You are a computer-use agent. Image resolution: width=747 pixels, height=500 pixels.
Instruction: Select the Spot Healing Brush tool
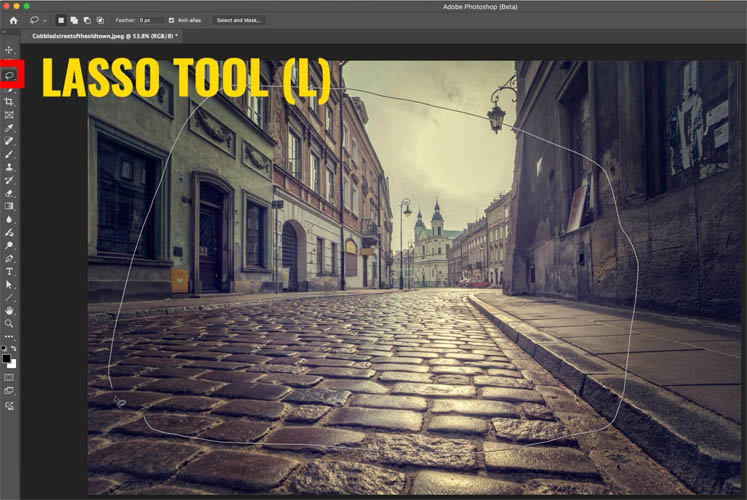9,141
